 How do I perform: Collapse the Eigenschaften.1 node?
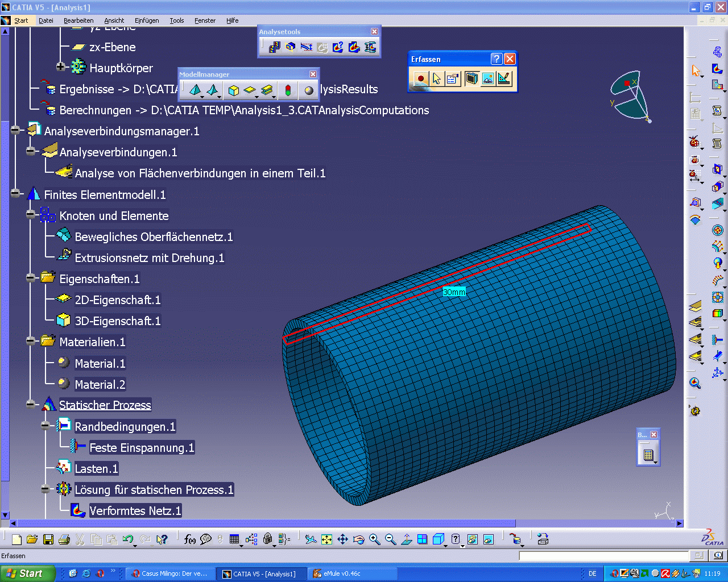[x=31, y=277]
